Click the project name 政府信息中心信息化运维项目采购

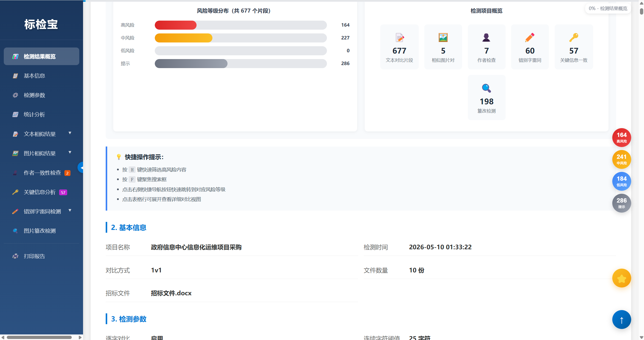pyautogui.click(x=196, y=247)
